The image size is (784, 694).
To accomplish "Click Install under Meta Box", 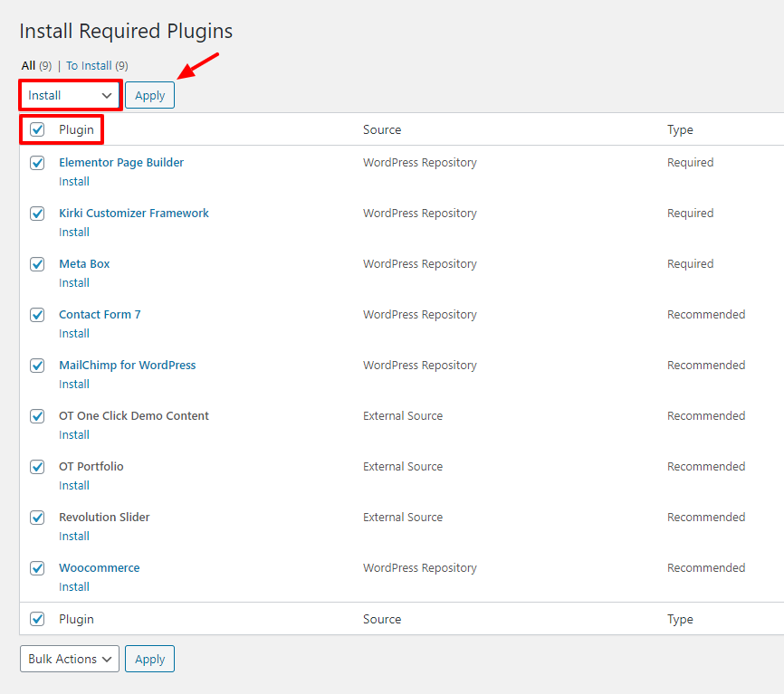I will coord(74,283).
